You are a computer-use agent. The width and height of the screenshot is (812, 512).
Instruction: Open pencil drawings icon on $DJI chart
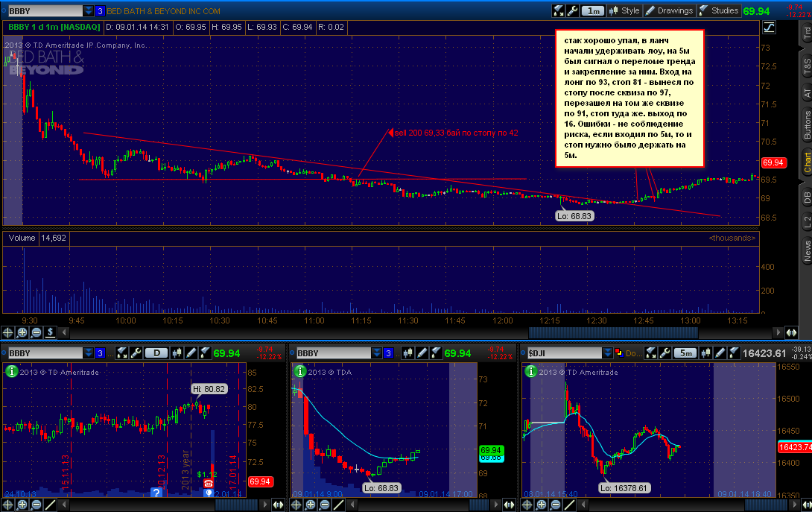click(x=720, y=353)
